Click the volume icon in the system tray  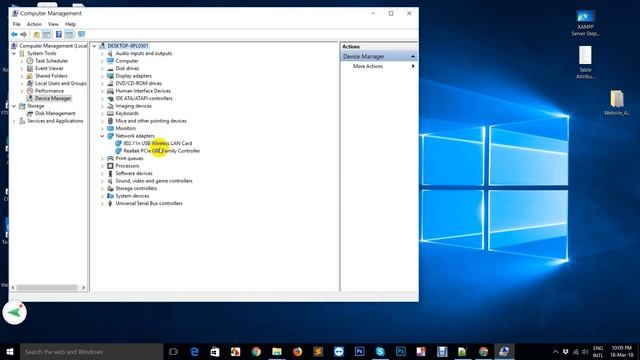585,351
